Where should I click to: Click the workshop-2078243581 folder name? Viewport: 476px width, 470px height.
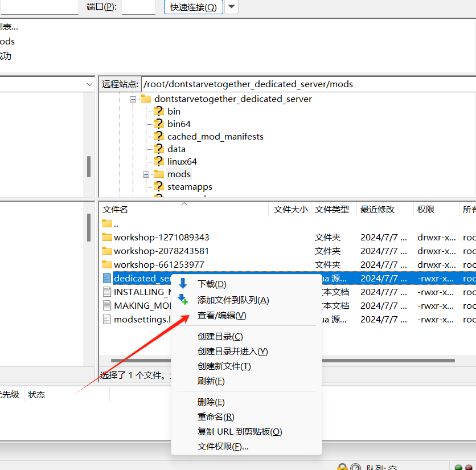[x=161, y=251]
